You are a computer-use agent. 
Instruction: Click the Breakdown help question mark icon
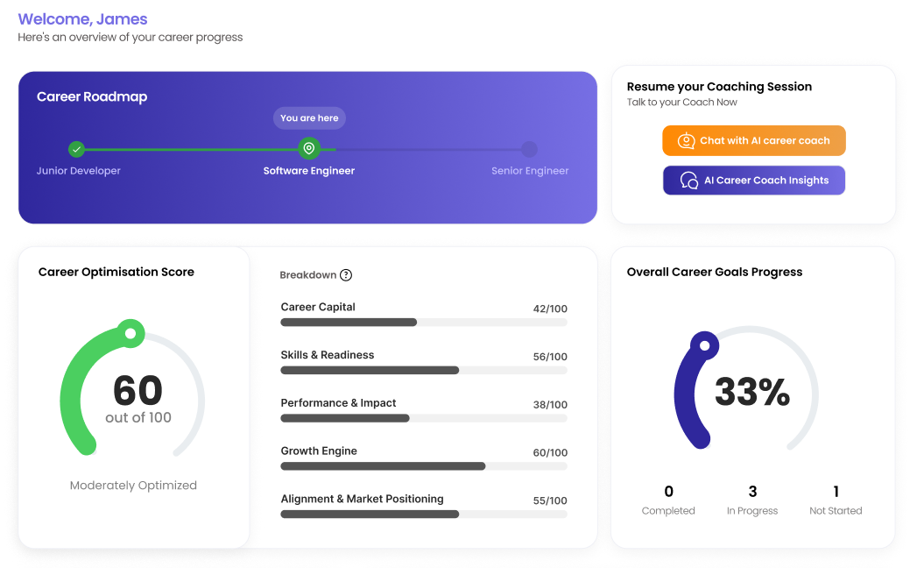tap(346, 275)
